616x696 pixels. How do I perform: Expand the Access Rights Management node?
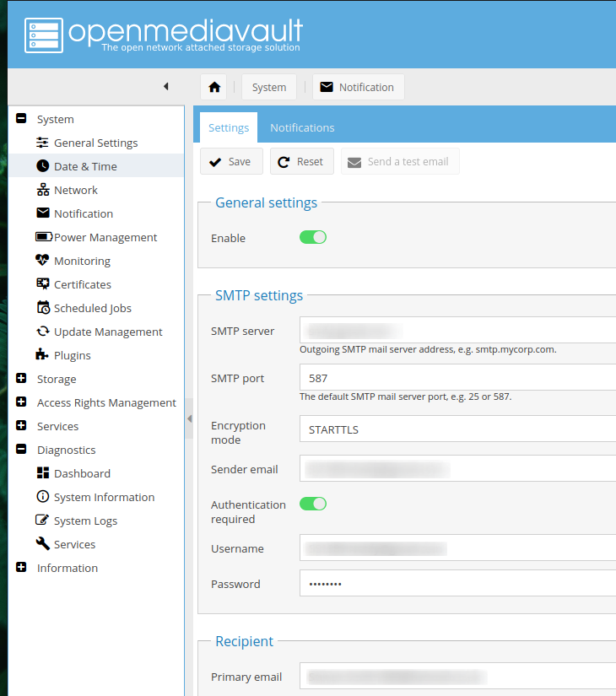pos(21,402)
